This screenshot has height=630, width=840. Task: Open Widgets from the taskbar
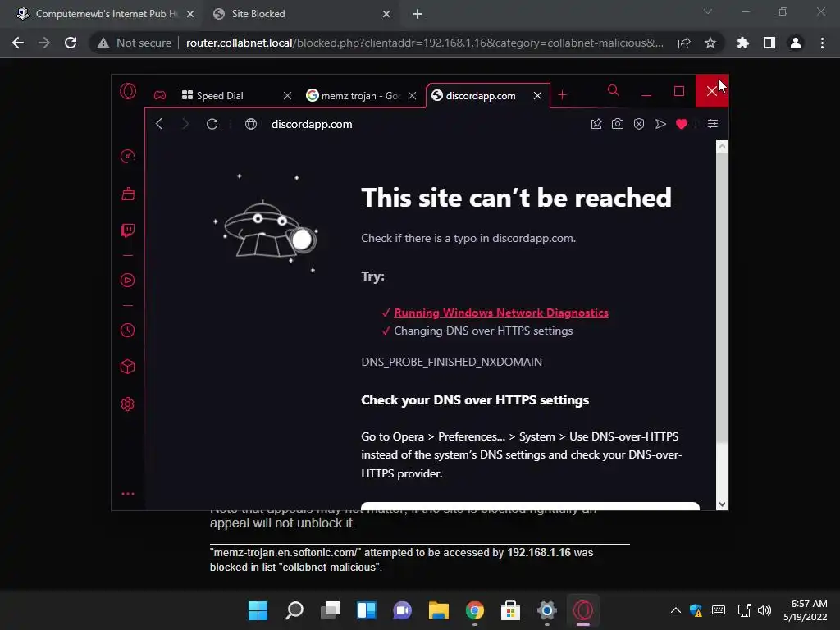tap(367, 610)
